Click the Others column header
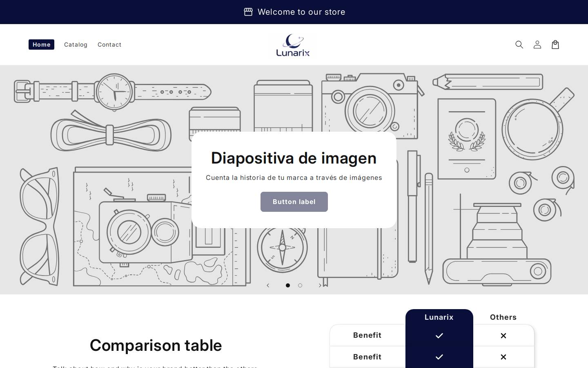 (x=503, y=317)
